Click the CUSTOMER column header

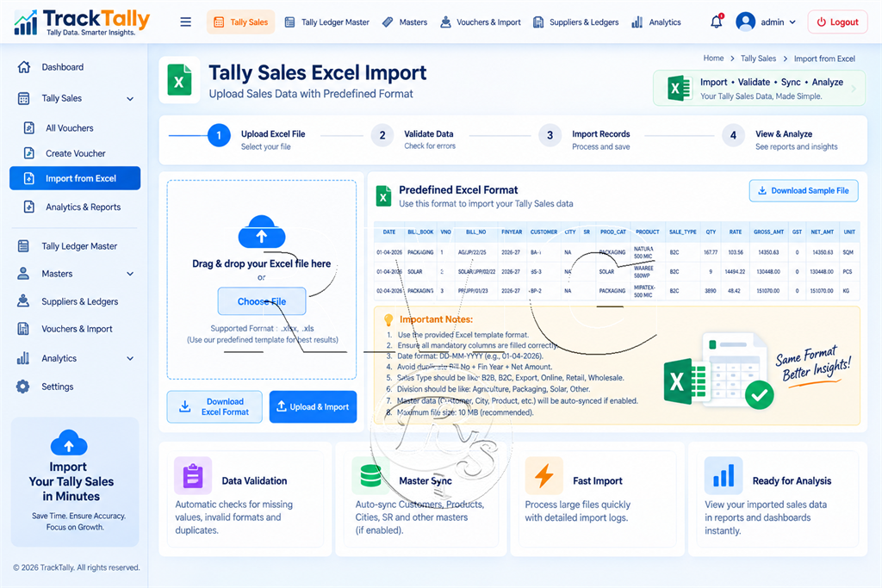543,232
